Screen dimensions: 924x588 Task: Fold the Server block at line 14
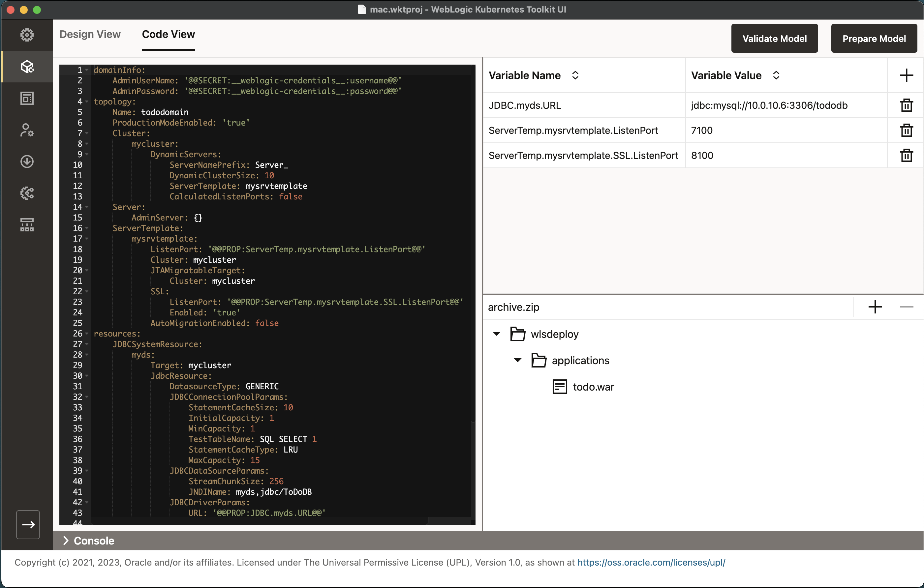tap(87, 207)
